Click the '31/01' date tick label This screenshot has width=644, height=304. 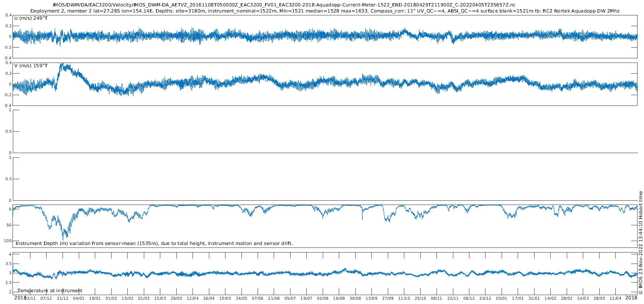[x=534, y=298]
